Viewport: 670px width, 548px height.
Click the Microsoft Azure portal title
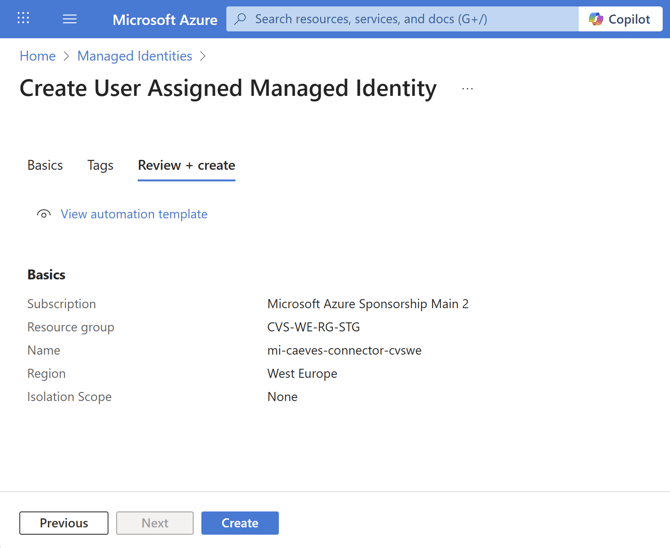click(x=164, y=19)
